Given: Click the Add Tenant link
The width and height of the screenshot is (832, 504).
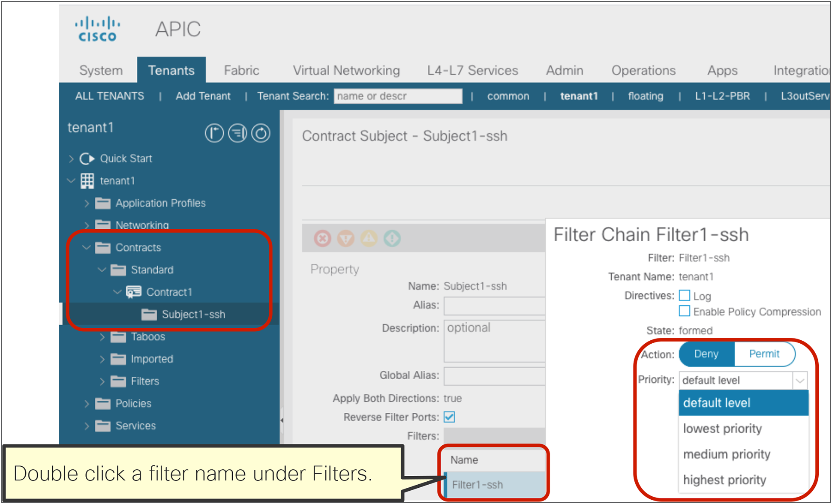Looking at the screenshot, I should (203, 96).
